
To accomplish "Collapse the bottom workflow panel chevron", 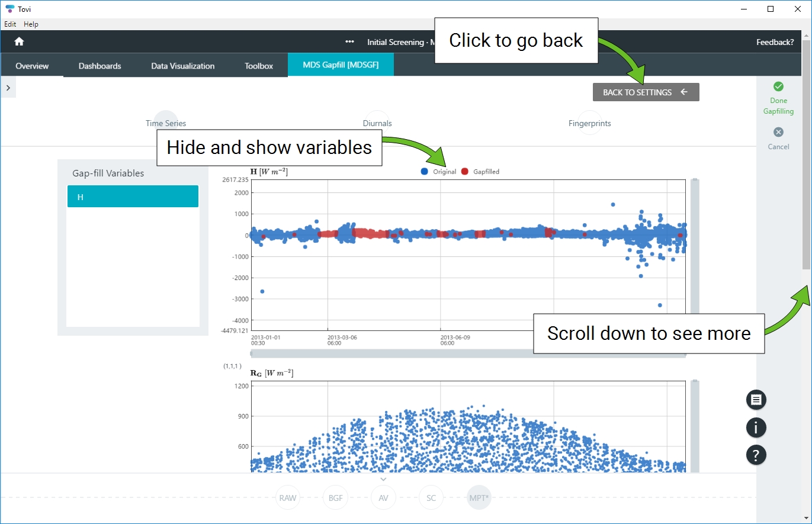I will click(383, 479).
